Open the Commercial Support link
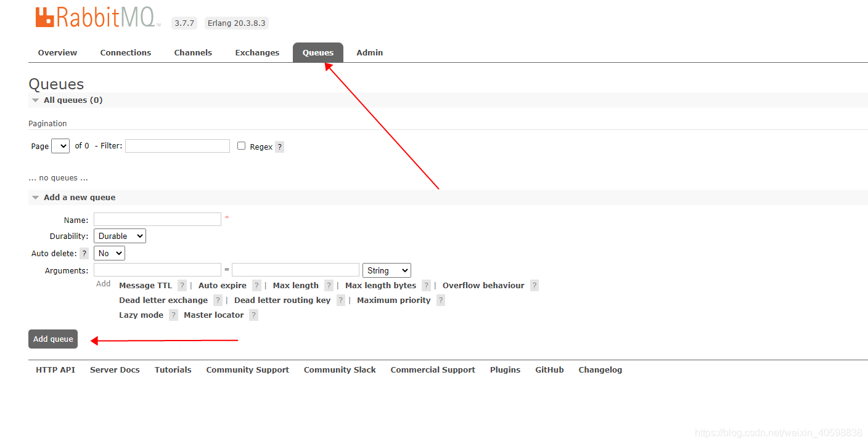Image resolution: width=868 pixels, height=444 pixels. (433, 369)
